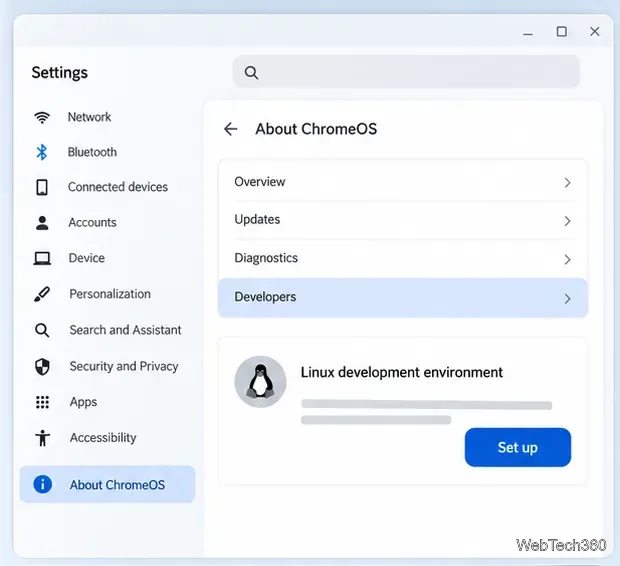Open the Updates row

403,220
